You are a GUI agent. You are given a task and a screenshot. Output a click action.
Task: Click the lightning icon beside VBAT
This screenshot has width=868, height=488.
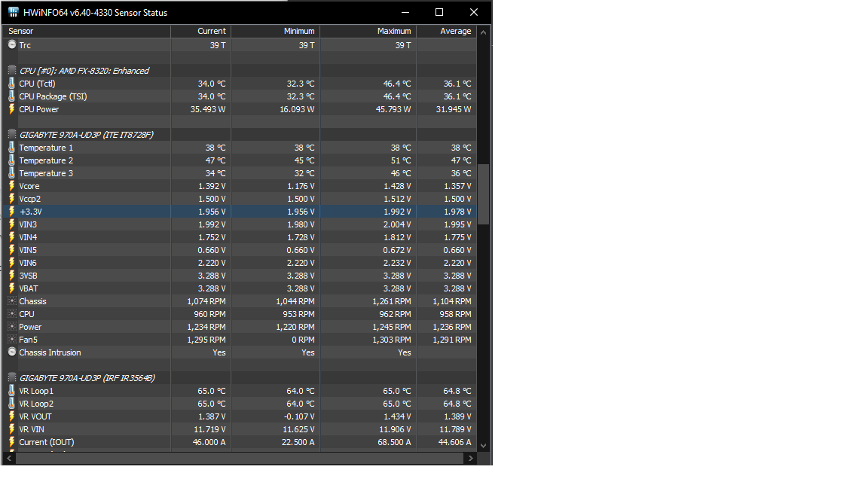(12, 288)
